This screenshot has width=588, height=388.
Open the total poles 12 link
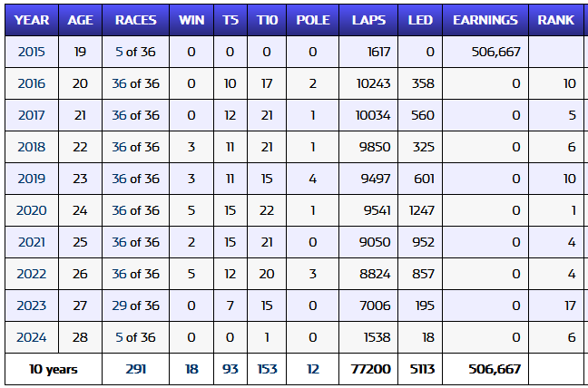click(312, 369)
